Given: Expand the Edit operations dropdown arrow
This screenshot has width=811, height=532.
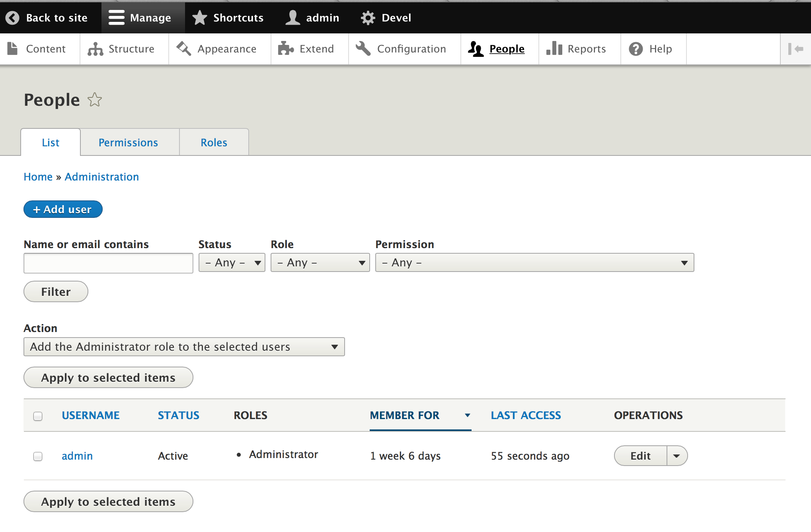Looking at the screenshot, I should click(x=676, y=456).
